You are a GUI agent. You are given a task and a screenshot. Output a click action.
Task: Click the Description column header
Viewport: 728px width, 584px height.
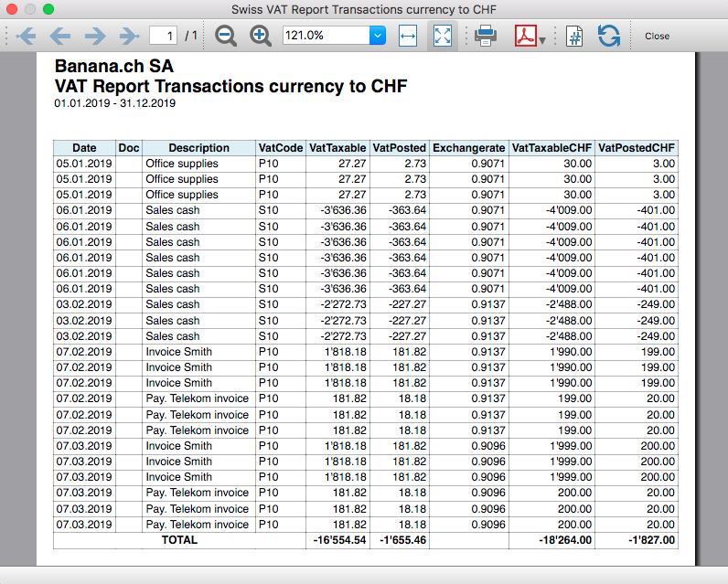pos(198,148)
